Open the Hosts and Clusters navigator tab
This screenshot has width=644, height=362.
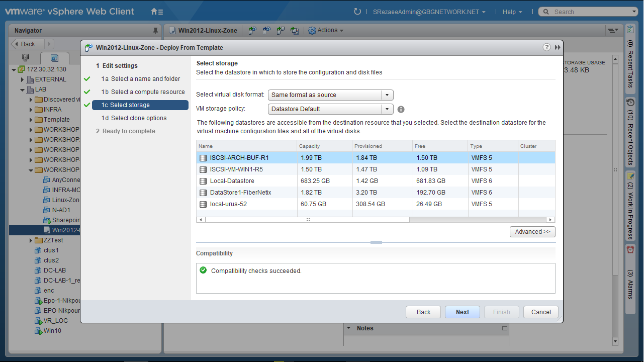[x=26, y=57]
